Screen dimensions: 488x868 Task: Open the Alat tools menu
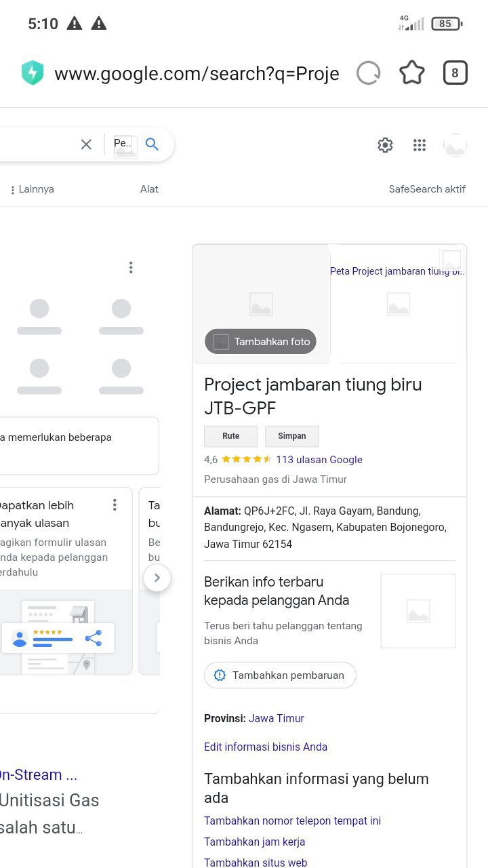(149, 189)
